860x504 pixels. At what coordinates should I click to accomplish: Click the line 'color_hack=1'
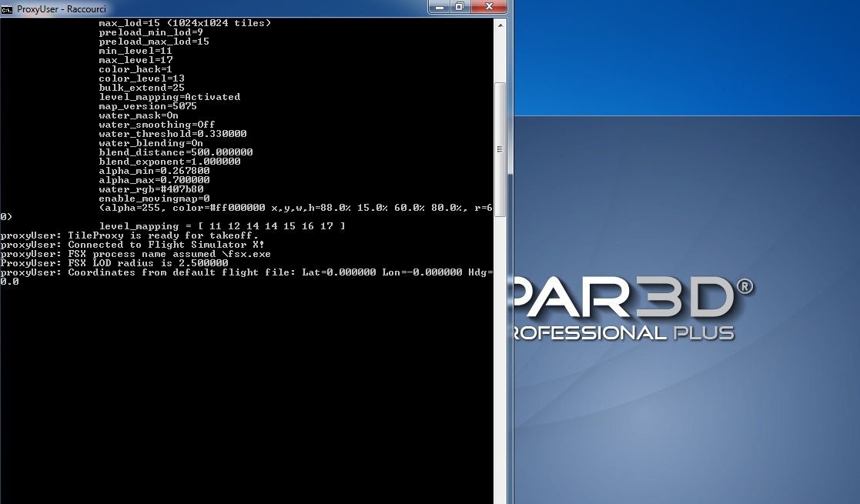point(136,70)
